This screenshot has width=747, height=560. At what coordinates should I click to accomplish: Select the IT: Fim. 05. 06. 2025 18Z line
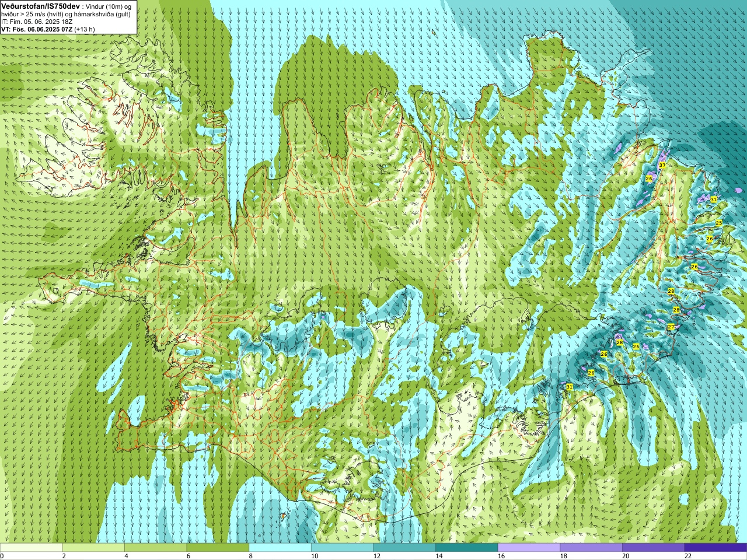click(x=37, y=22)
